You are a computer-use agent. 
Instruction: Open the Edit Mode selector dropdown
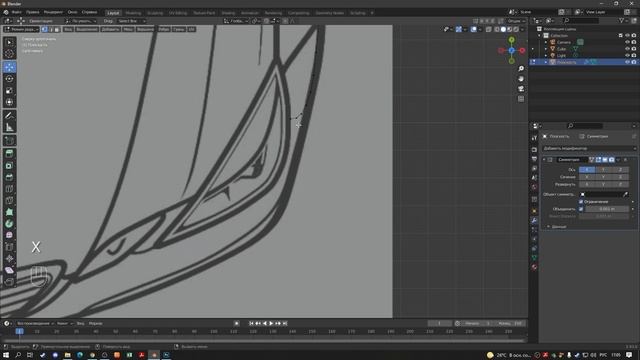point(21,29)
